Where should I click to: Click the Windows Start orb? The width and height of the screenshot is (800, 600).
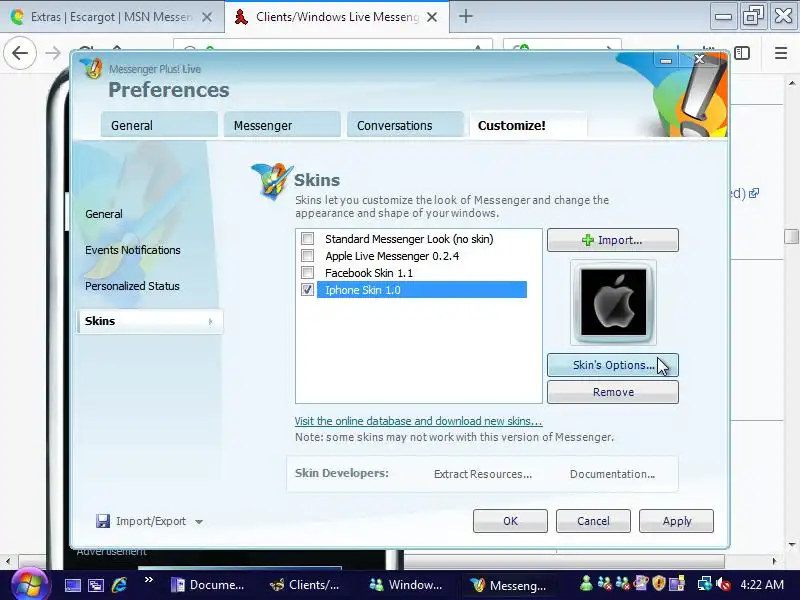point(29,585)
